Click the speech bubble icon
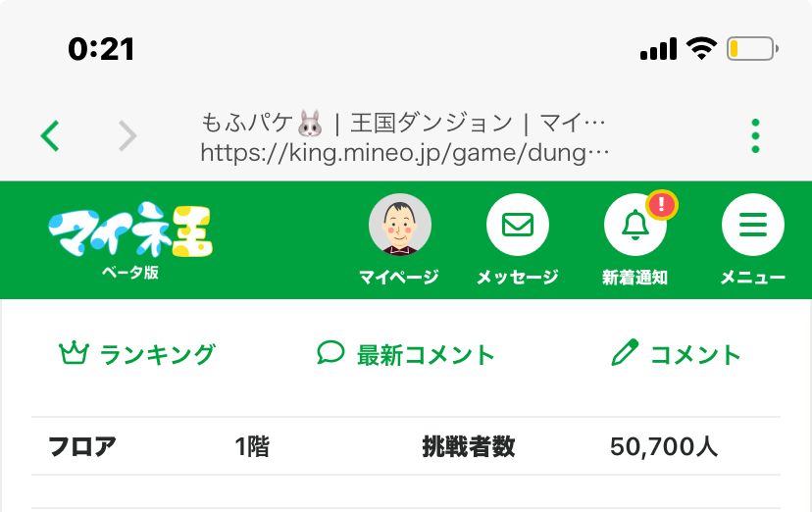This screenshot has height=512, width=812. (x=330, y=352)
